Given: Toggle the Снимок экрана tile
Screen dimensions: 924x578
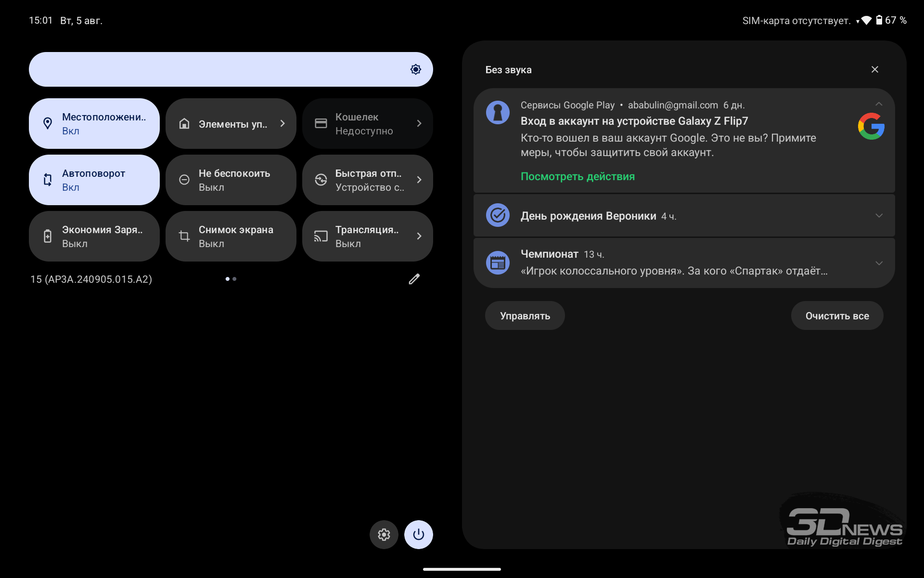Looking at the screenshot, I should tap(231, 236).
